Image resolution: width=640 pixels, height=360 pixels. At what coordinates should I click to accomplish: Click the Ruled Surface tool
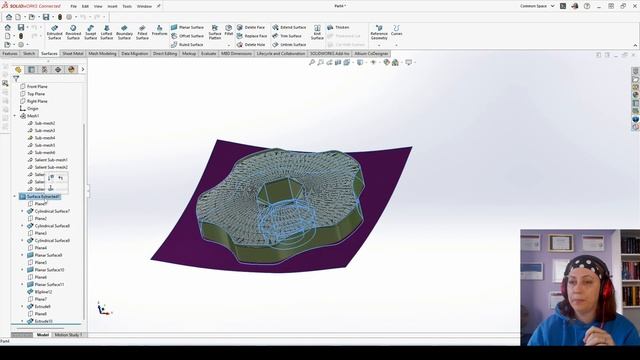click(187, 44)
